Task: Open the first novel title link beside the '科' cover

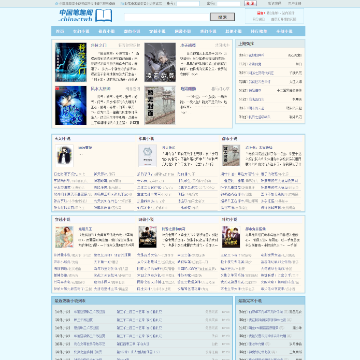Action: [99, 45]
